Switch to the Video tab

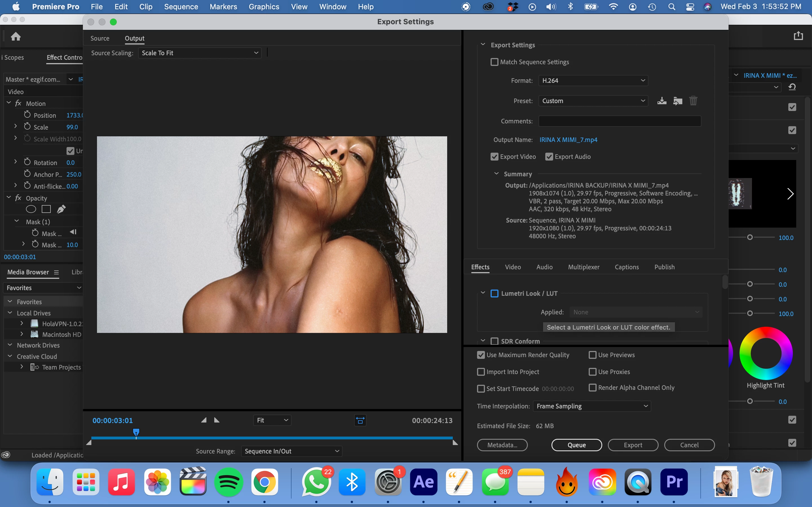coord(513,267)
